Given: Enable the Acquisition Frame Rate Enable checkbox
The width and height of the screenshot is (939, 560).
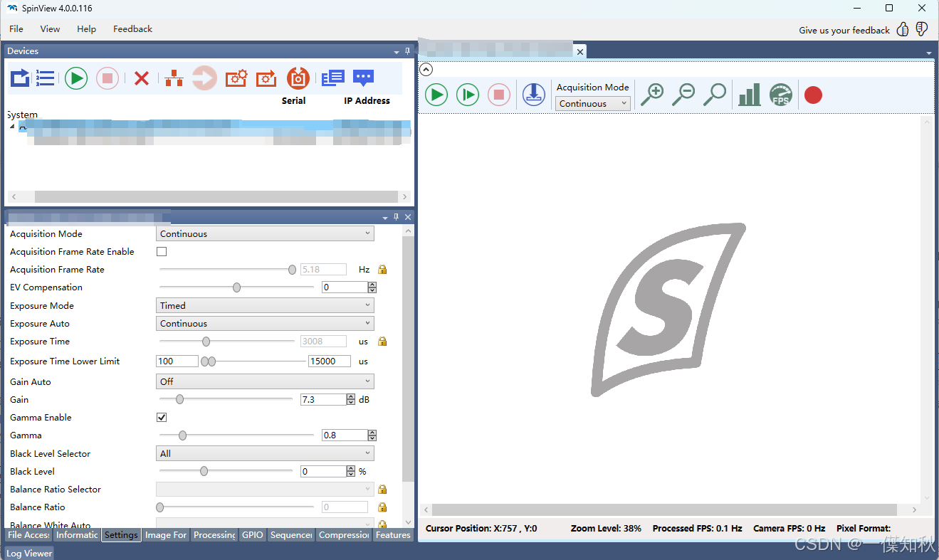Looking at the screenshot, I should point(162,252).
